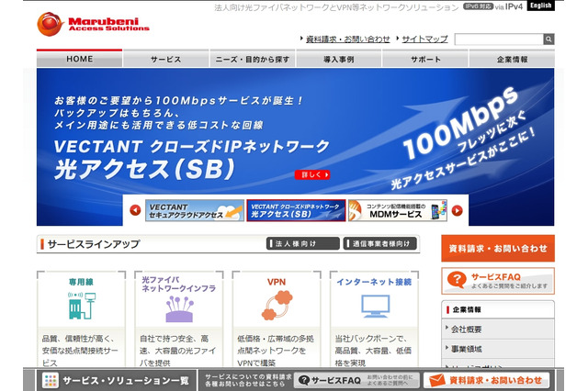The image size is (588, 391).
Task: Click the next carousel arrow
Action: coord(457,210)
